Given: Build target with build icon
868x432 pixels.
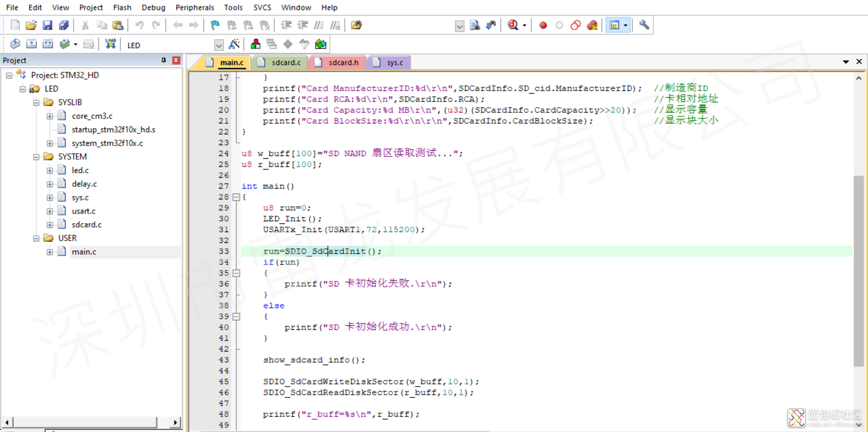Looking at the screenshot, I should 31,44.
